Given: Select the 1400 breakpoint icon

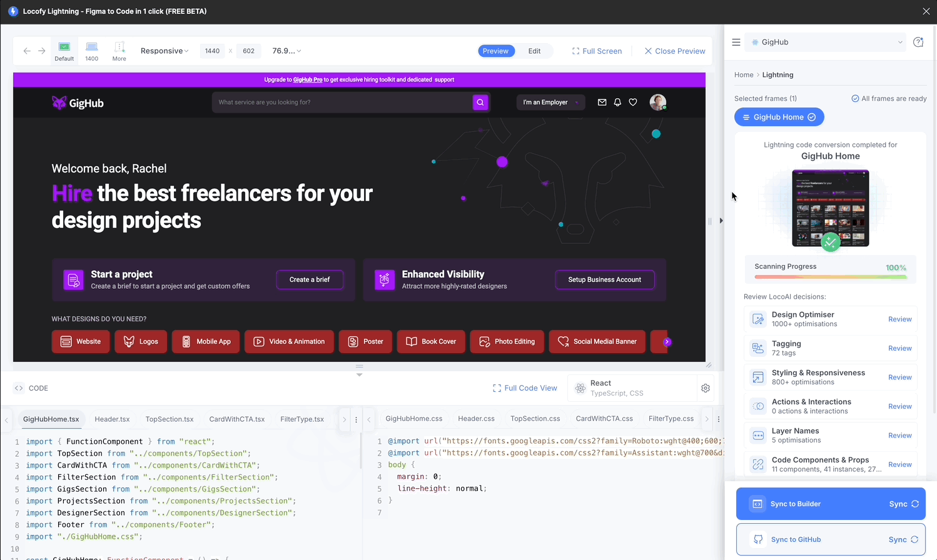Looking at the screenshot, I should pyautogui.click(x=91, y=51).
